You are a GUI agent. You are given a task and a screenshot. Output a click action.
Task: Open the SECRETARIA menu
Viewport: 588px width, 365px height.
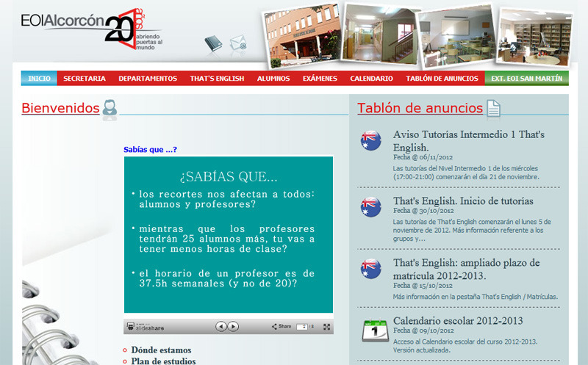[x=85, y=79]
